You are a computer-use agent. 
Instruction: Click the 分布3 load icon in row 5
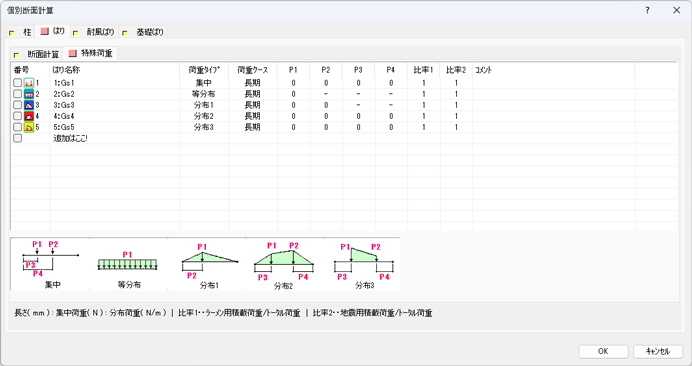tap(29, 127)
